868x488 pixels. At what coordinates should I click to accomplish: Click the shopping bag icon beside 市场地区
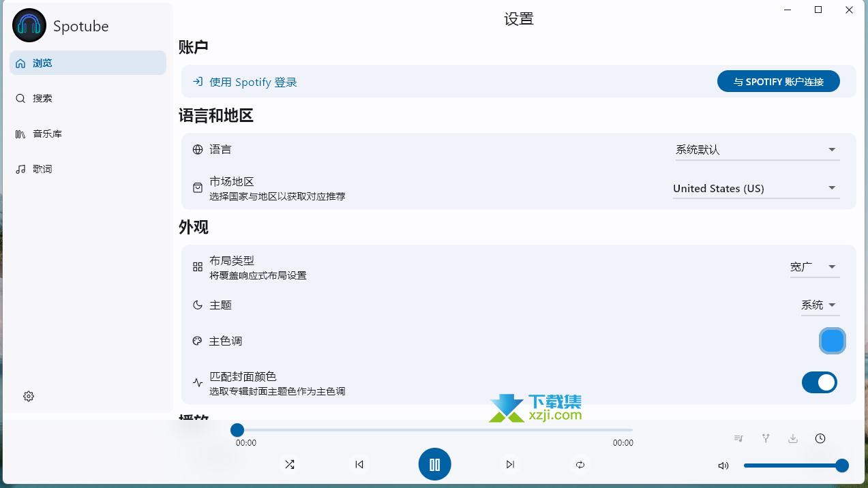pos(198,187)
